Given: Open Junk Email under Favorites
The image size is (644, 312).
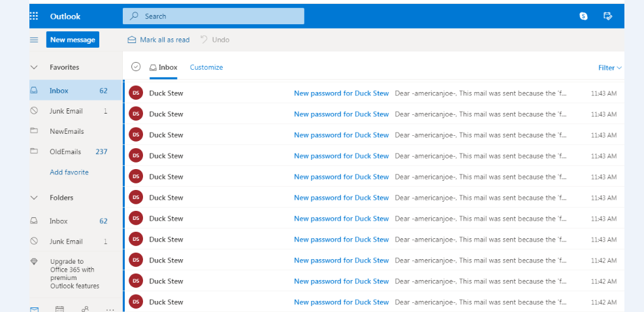Looking at the screenshot, I should (76, 111).
